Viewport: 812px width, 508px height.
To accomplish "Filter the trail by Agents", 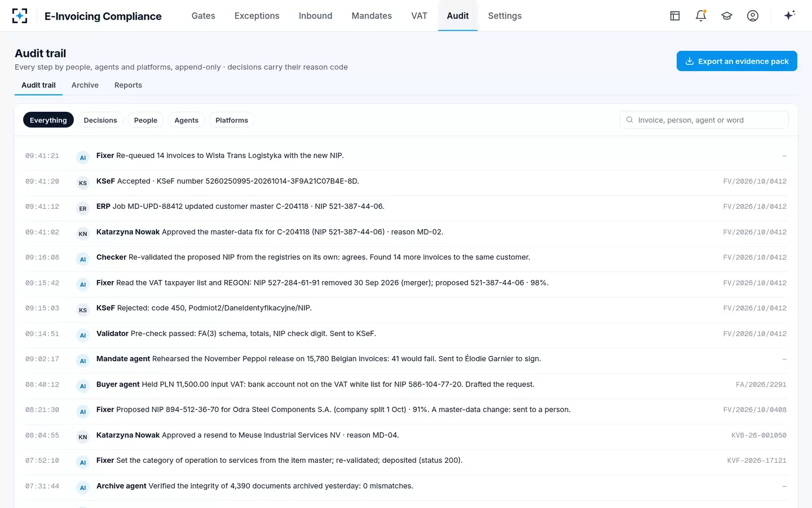I will pos(187,120).
